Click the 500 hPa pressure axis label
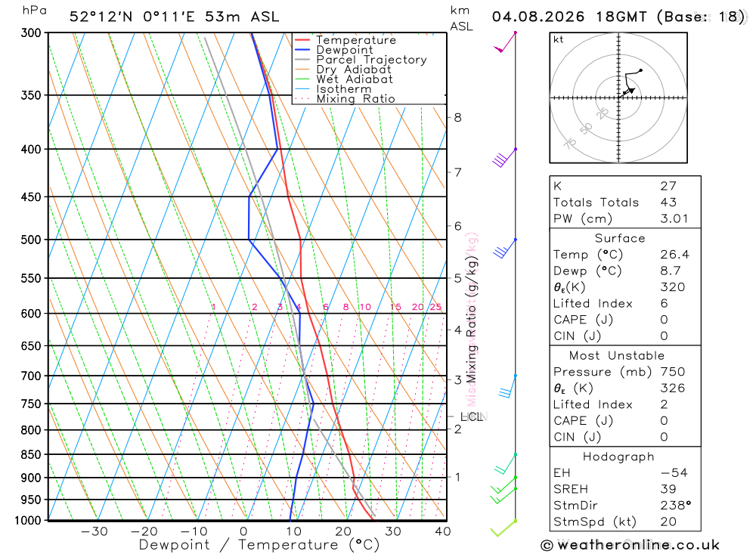The height and width of the screenshot is (554, 756). pyautogui.click(x=31, y=240)
